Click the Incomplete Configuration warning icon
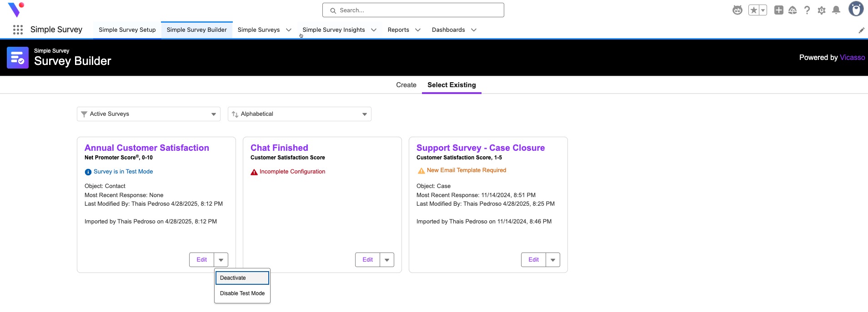 point(254,172)
